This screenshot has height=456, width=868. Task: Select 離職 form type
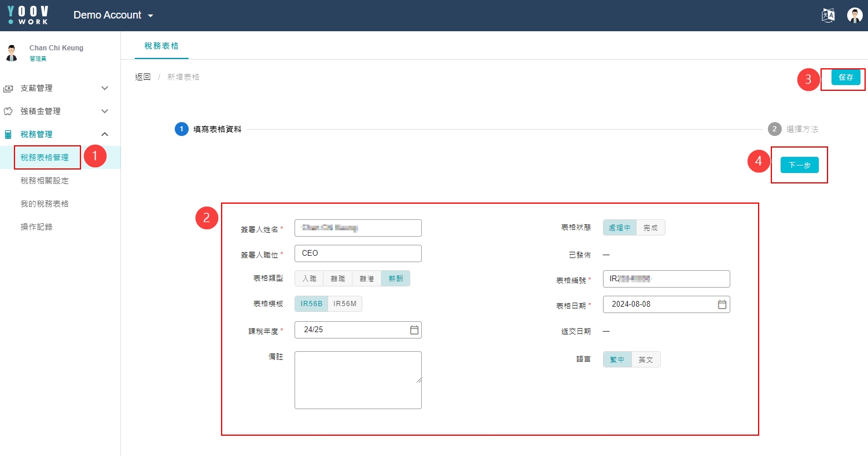[x=337, y=279]
